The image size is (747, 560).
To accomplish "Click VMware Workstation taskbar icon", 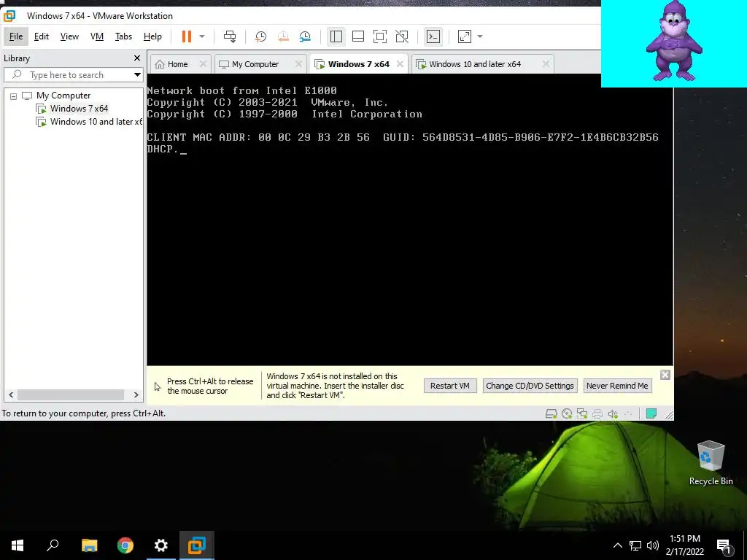I will click(x=197, y=545).
